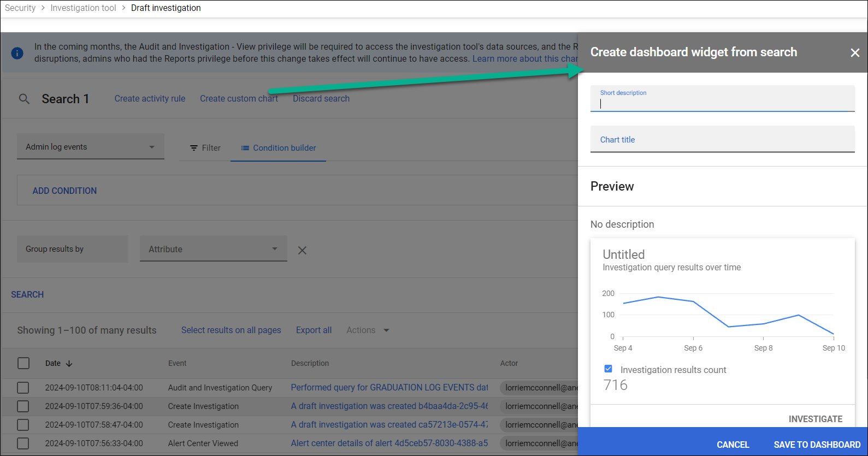Switch to the Condition builder tab

pos(279,148)
